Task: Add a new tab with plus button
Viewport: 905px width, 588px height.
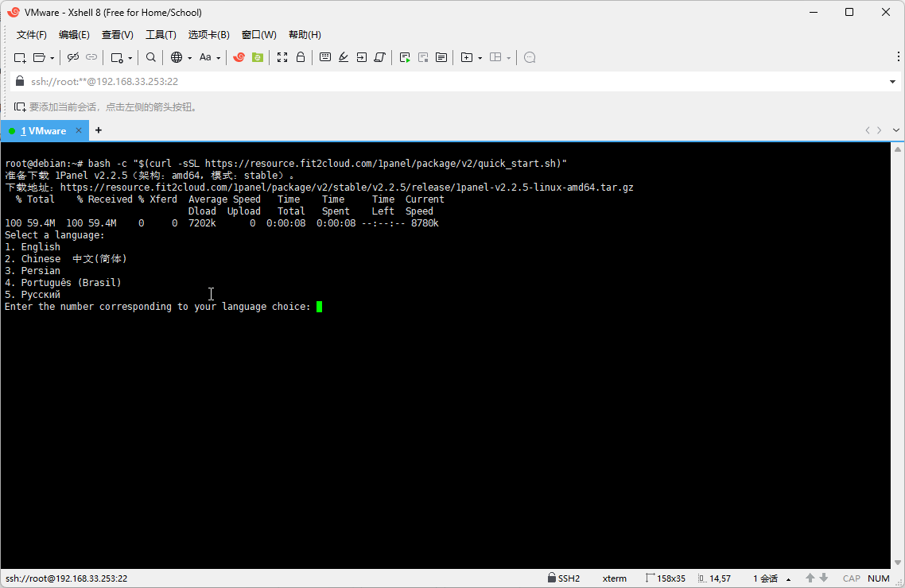Action: point(99,130)
